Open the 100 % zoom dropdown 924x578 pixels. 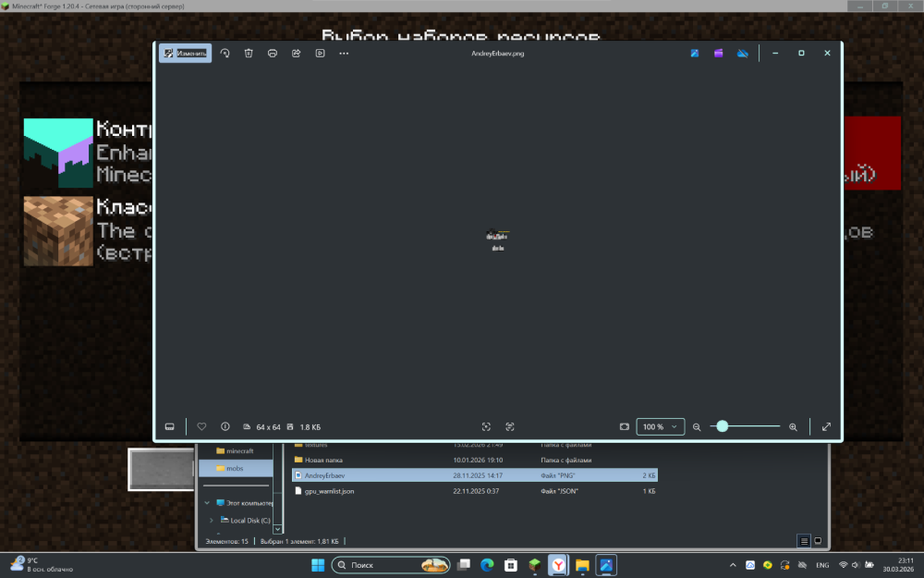[661, 427]
